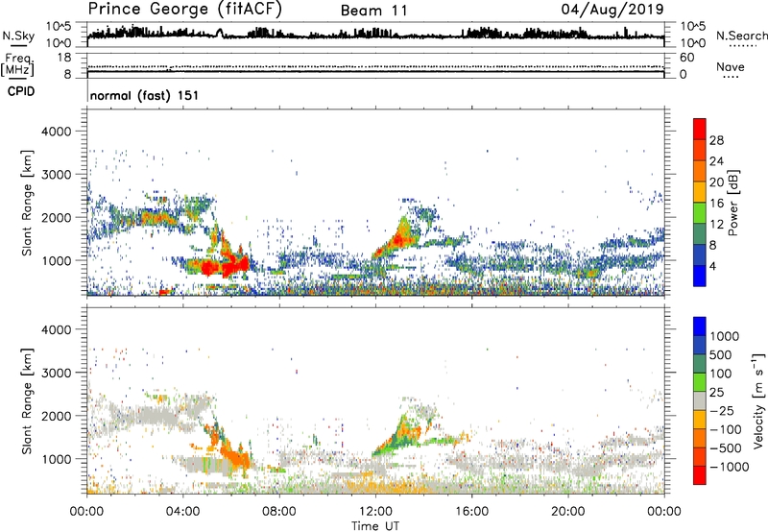This screenshot has height=532, width=768.
Task: Select the Beam 11 label
Action: 374,11
